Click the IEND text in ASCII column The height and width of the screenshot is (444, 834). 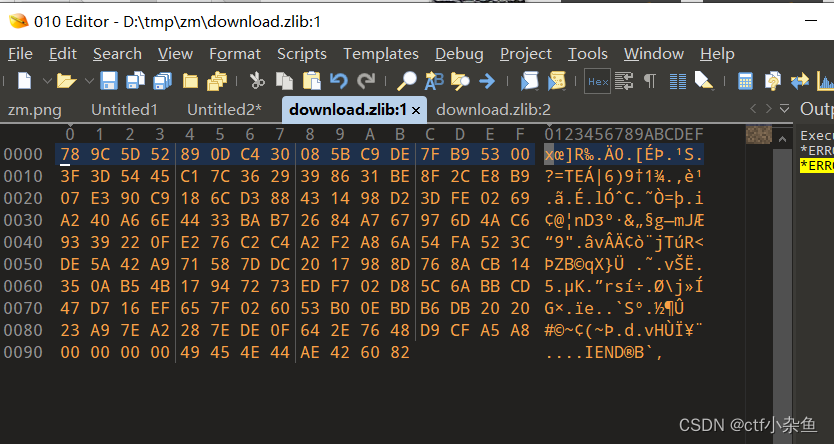click(605, 352)
